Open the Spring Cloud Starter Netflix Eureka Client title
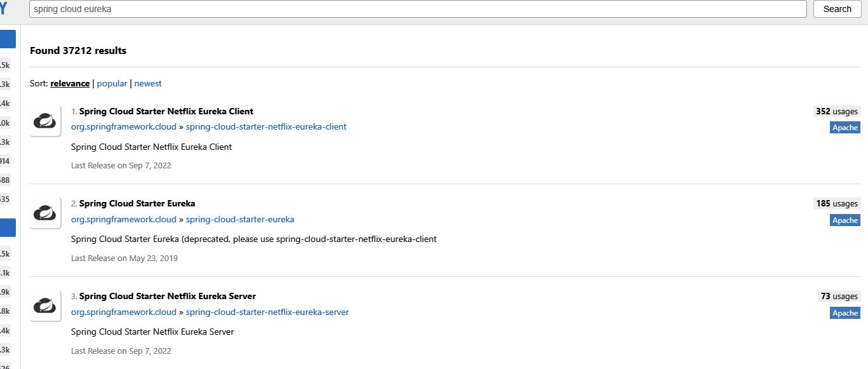This screenshot has width=868, height=369. [166, 111]
